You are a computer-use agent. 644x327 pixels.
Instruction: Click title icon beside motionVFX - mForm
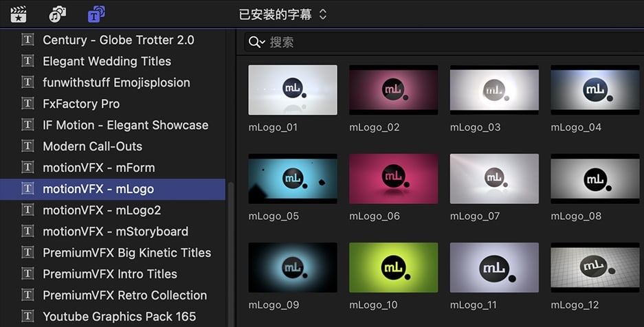point(27,167)
